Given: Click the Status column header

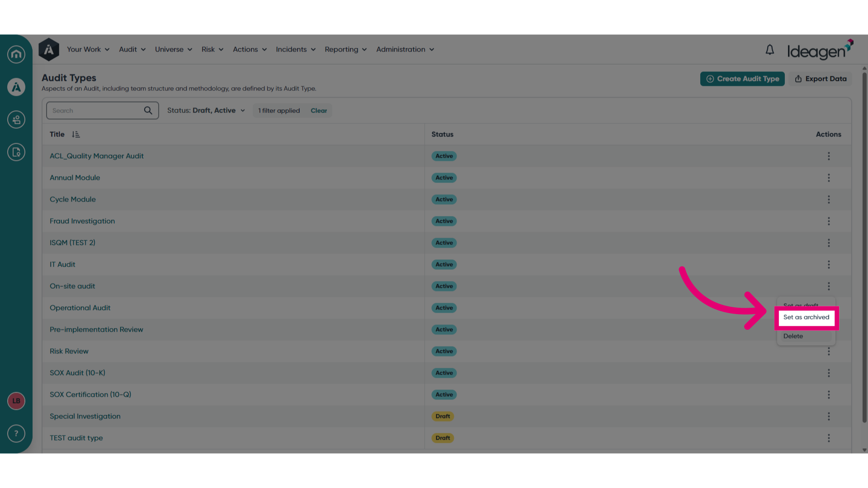Looking at the screenshot, I should click(x=442, y=134).
